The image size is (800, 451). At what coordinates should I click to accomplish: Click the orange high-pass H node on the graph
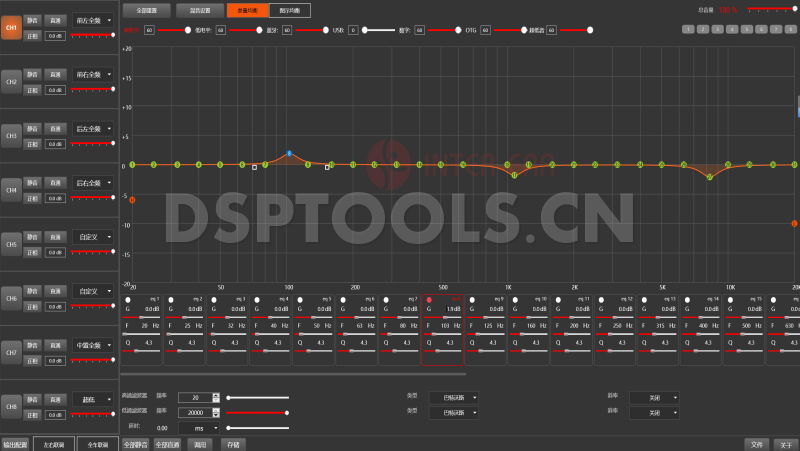coord(132,200)
